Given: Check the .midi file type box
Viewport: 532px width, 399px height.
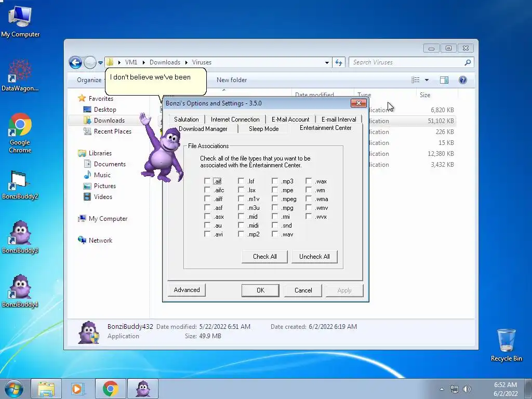Looking at the screenshot, I should click(x=241, y=225).
